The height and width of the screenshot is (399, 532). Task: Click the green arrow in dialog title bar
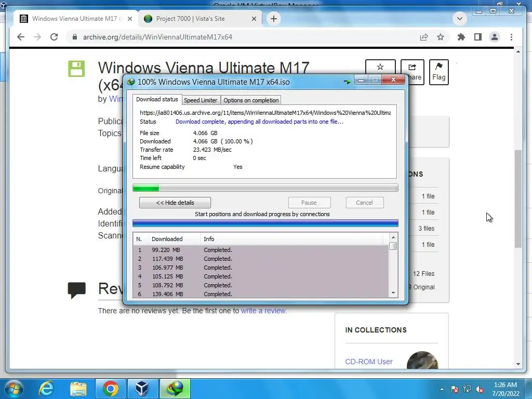click(x=347, y=82)
